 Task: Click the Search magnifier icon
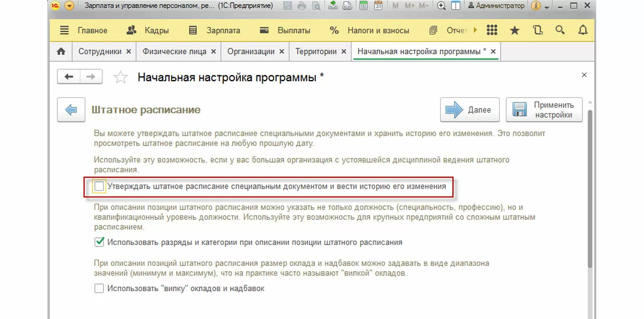pyautogui.click(x=560, y=30)
